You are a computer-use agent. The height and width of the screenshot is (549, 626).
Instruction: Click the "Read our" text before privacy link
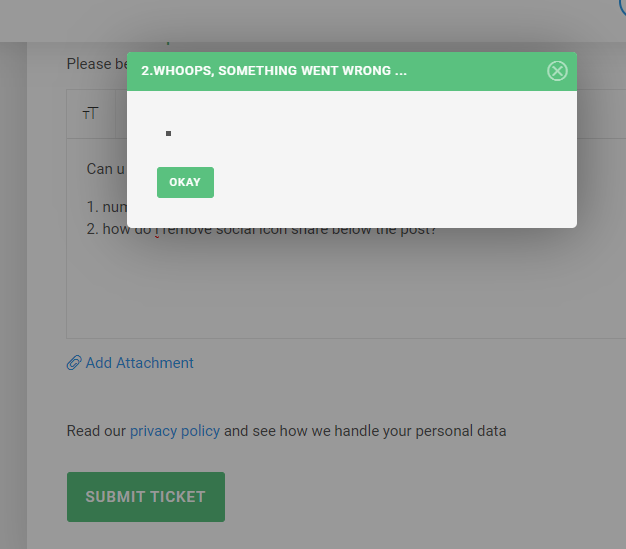96,431
